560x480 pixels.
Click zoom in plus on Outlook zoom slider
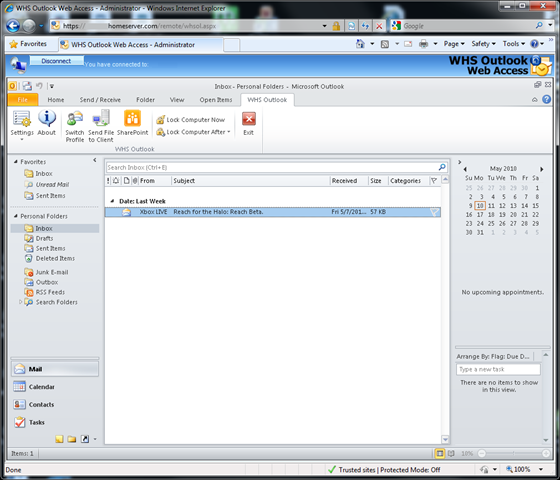(546, 454)
